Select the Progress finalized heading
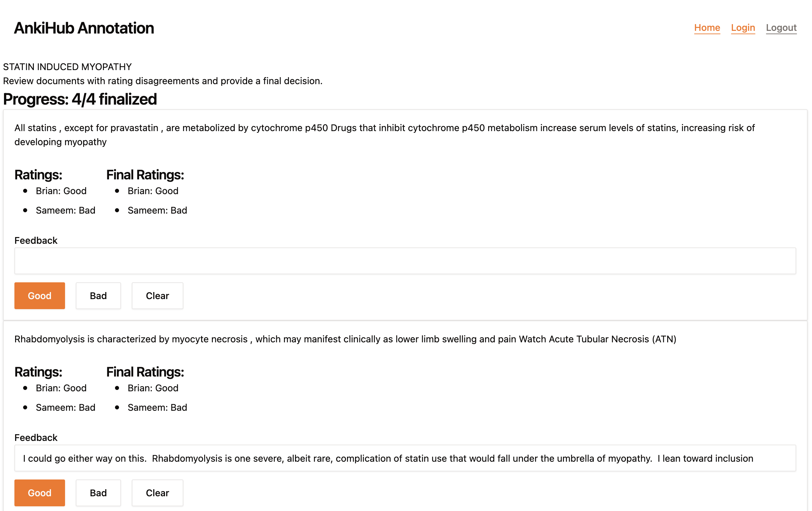The image size is (812, 511). point(80,99)
